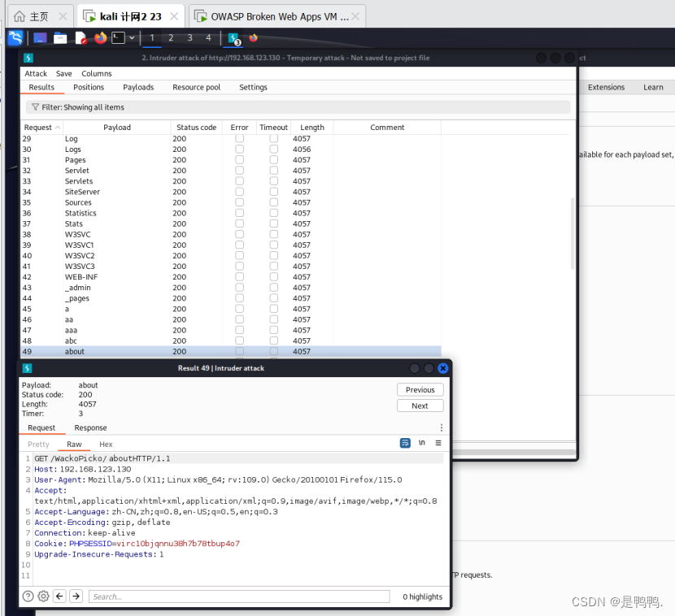The image size is (675, 616).
Task: Sort by the Error column header
Action: [x=239, y=128]
